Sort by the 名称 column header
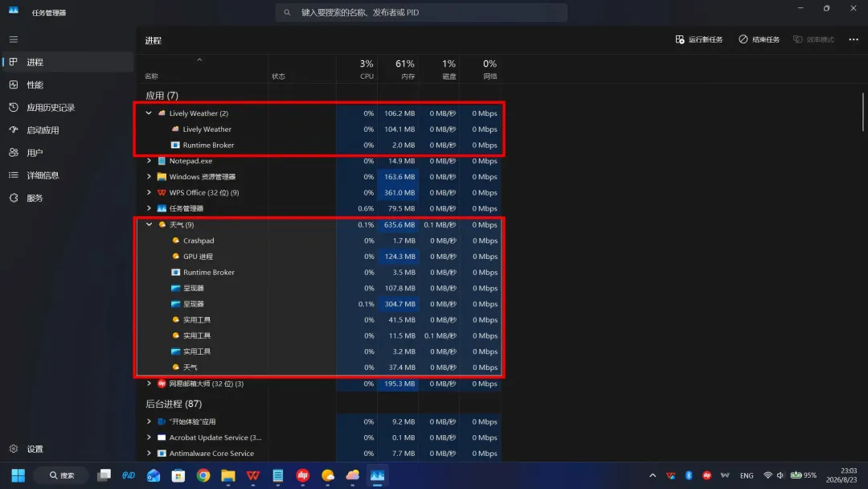 202,69
